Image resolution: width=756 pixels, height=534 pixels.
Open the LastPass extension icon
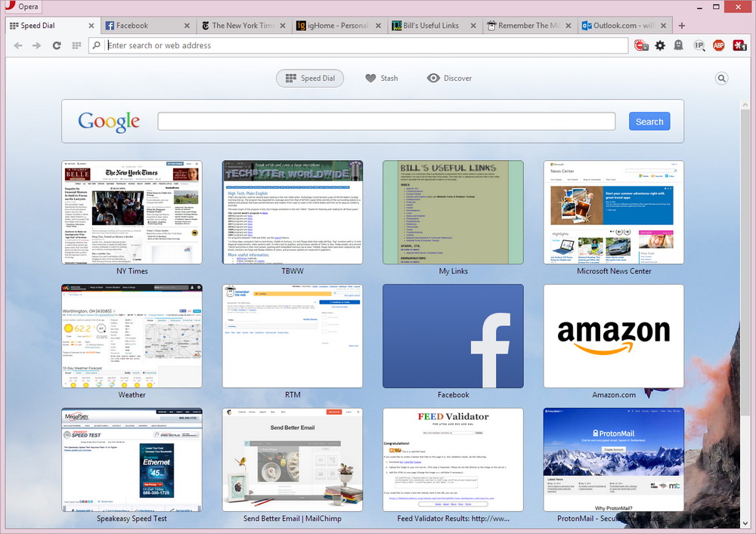pyautogui.click(x=739, y=45)
